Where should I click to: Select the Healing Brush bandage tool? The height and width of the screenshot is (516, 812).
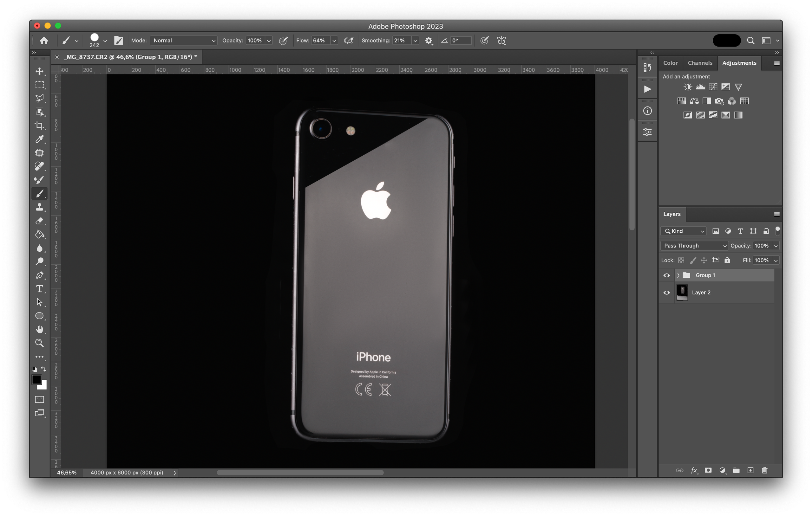click(39, 166)
